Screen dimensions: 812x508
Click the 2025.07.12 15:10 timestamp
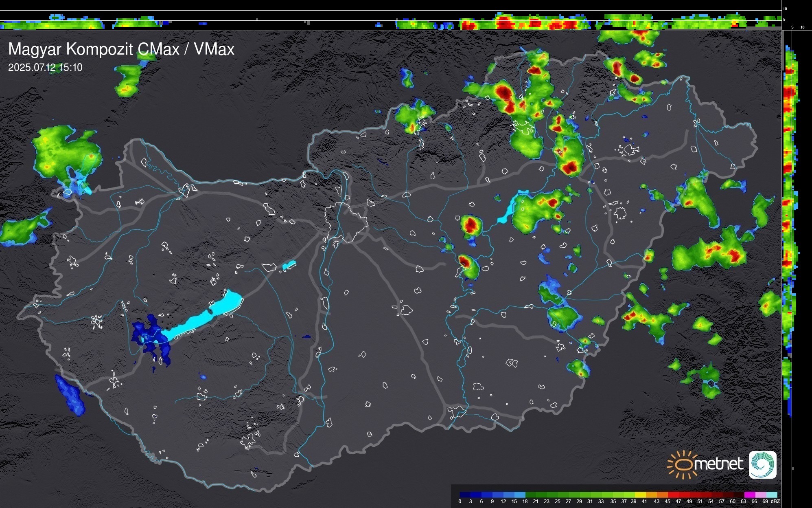(x=45, y=68)
